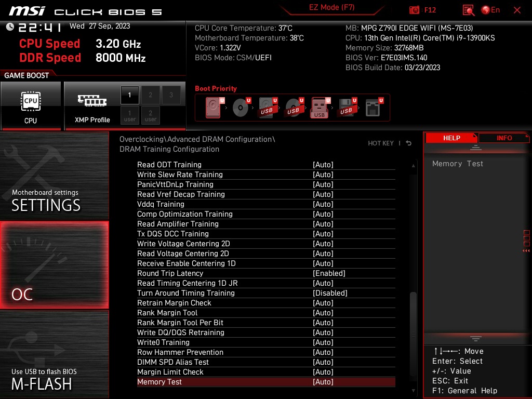
Task: Click the settings list scrollbar thumb
Action: (x=413, y=334)
